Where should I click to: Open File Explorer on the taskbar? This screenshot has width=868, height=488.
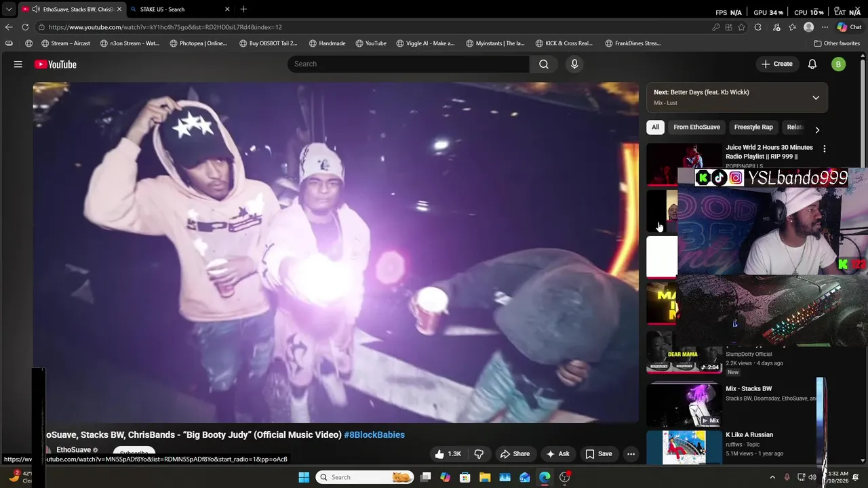pyautogui.click(x=485, y=477)
